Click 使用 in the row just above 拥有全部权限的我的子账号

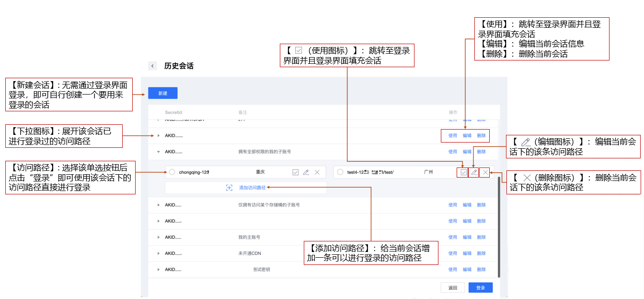click(x=453, y=136)
